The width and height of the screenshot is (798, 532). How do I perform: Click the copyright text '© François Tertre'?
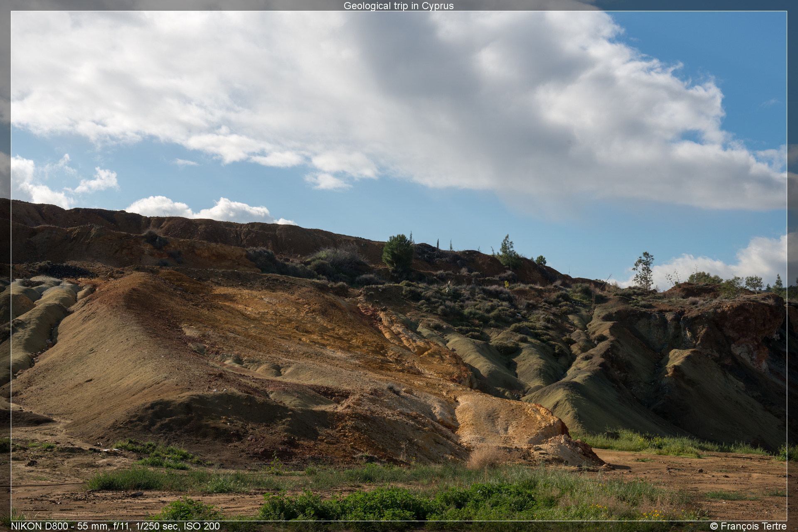[x=748, y=526]
